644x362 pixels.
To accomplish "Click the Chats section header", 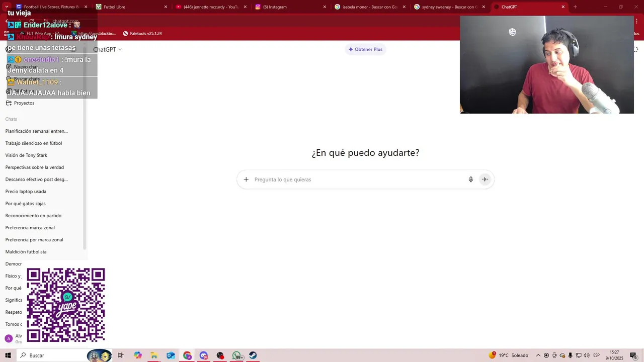I will 11,119.
